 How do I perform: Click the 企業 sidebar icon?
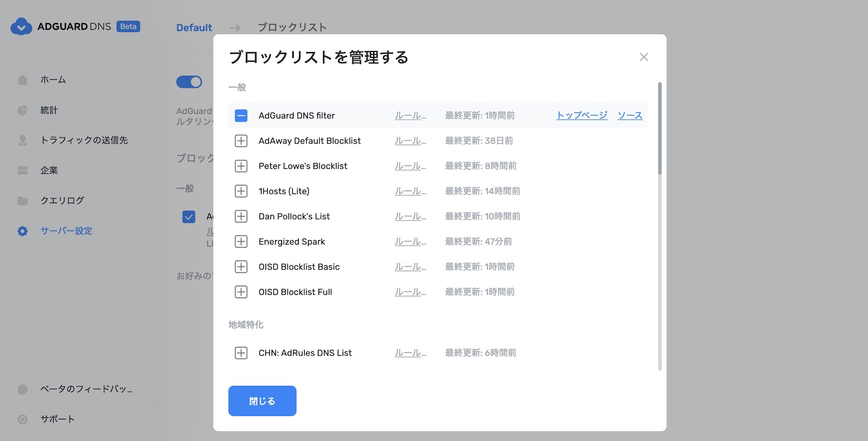click(x=23, y=170)
